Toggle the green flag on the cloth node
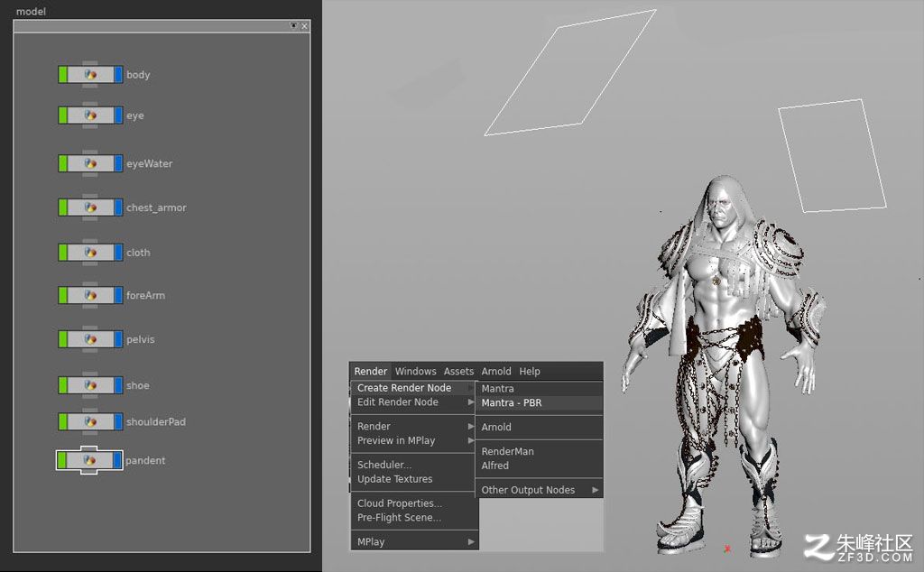Image resolution: width=924 pixels, height=572 pixels. pos(63,252)
